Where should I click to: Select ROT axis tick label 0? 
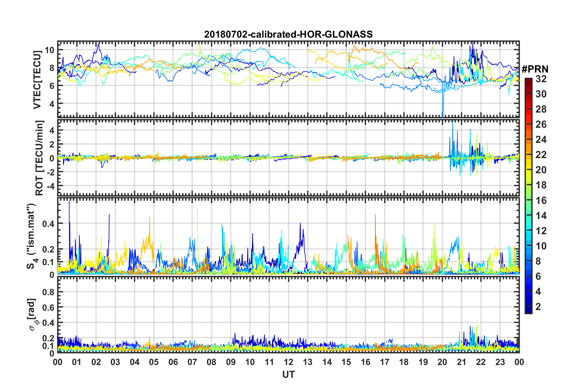click(x=52, y=158)
